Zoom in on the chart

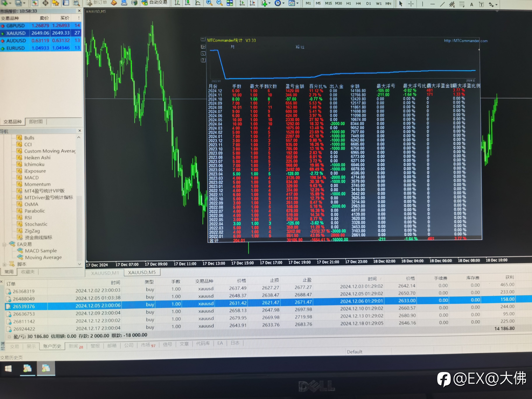coord(209,3)
